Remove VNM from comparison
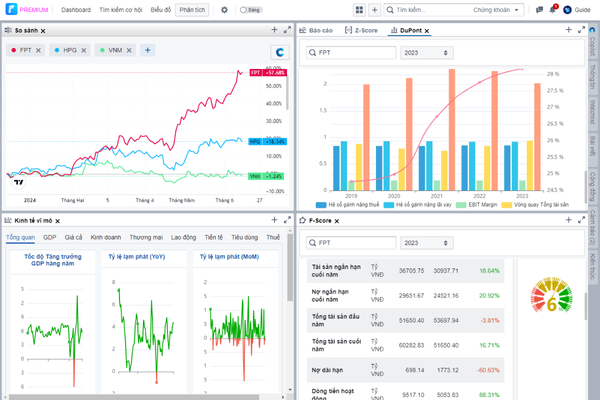 click(129, 50)
